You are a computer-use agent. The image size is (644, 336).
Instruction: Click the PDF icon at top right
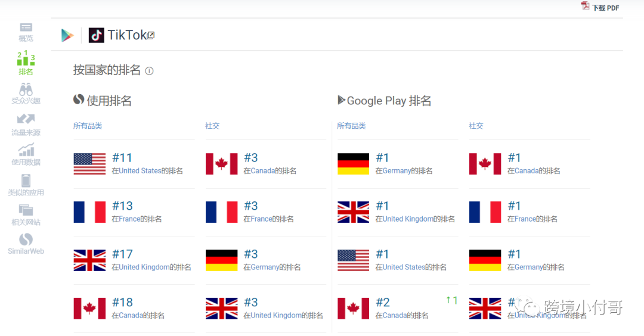point(585,6)
